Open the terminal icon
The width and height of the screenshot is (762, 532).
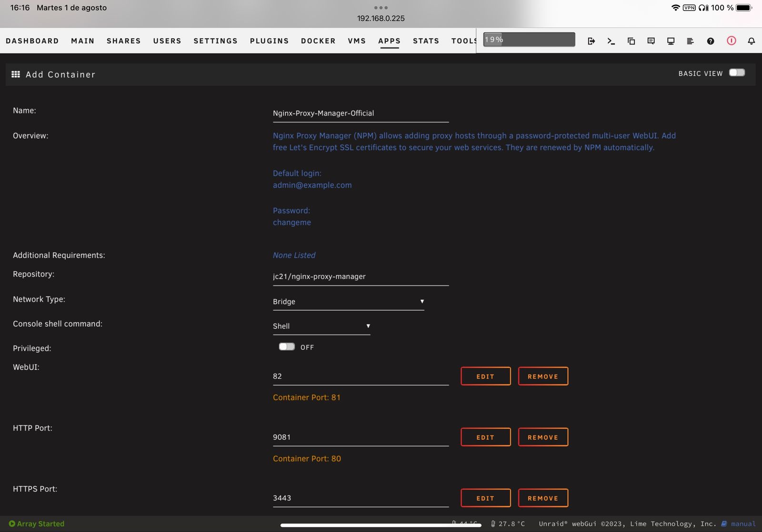(611, 41)
